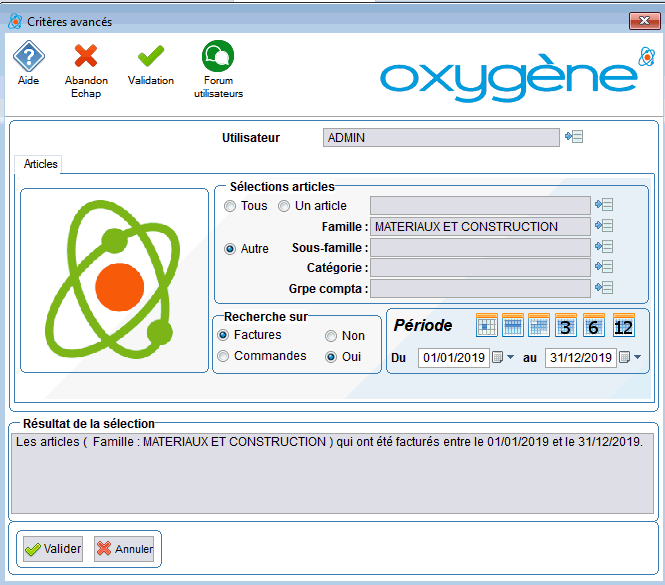
Task: Click the green Validation checkmark icon
Action: click(x=150, y=56)
